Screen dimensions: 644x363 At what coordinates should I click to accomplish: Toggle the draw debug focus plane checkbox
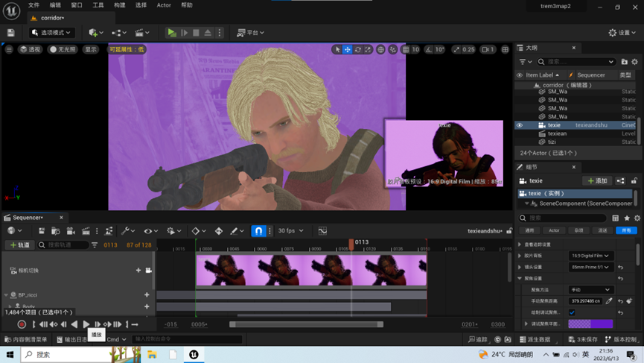coord(572,312)
